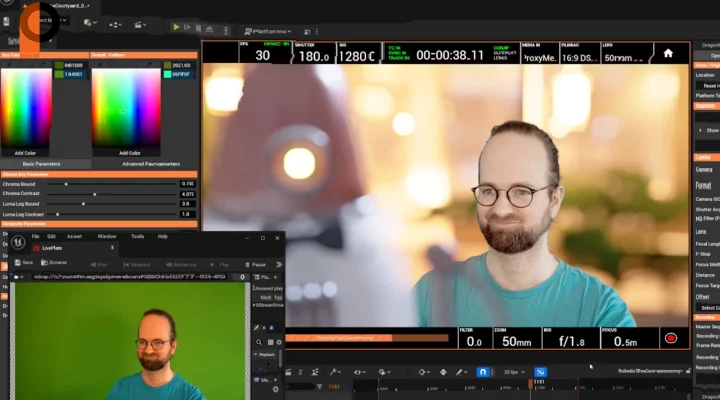
Task: Open the sequencer key diamond dropdown
Action: (424, 372)
